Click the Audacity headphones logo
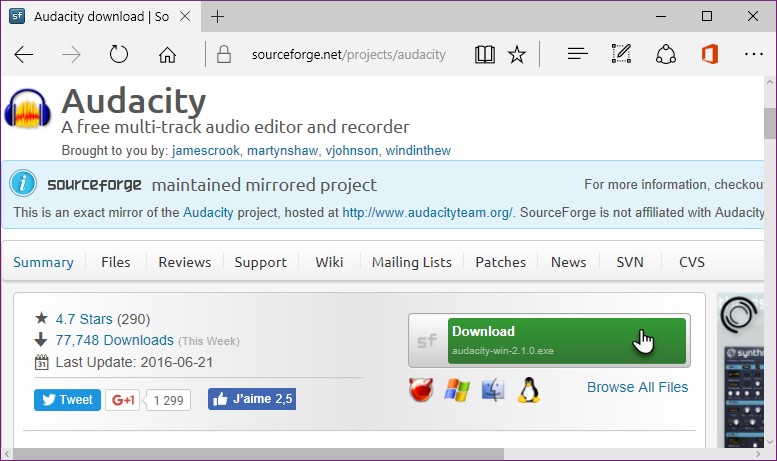Viewport: 777px width, 461px height. pyautogui.click(x=27, y=109)
